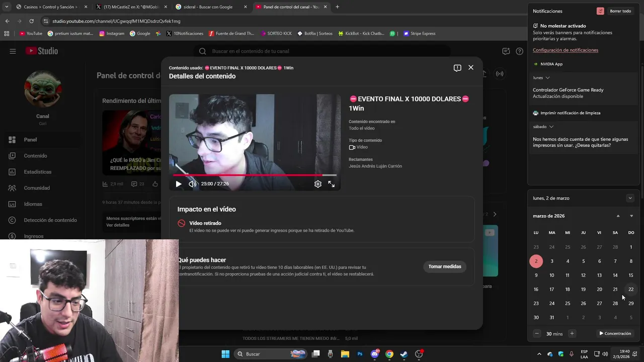Viewport: 644px width, 362px height.
Task: Open video player settings gear
Action: point(318,184)
